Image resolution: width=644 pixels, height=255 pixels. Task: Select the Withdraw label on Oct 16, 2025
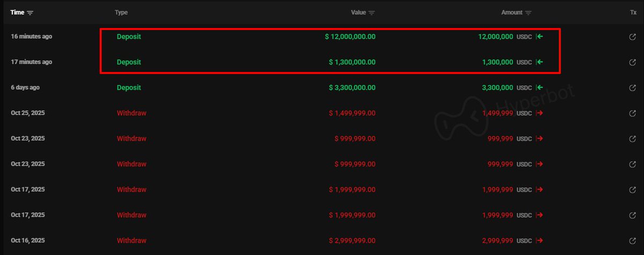tap(131, 240)
